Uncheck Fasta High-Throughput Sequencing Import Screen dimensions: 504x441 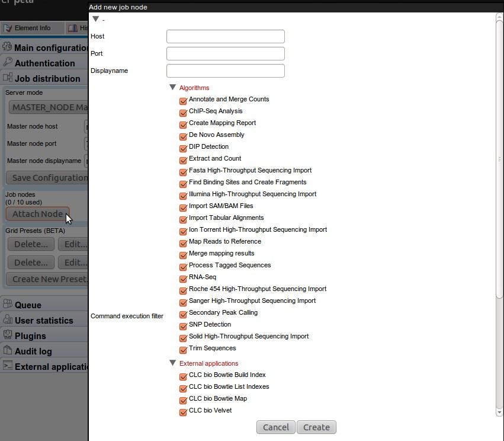(x=183, y=172)
